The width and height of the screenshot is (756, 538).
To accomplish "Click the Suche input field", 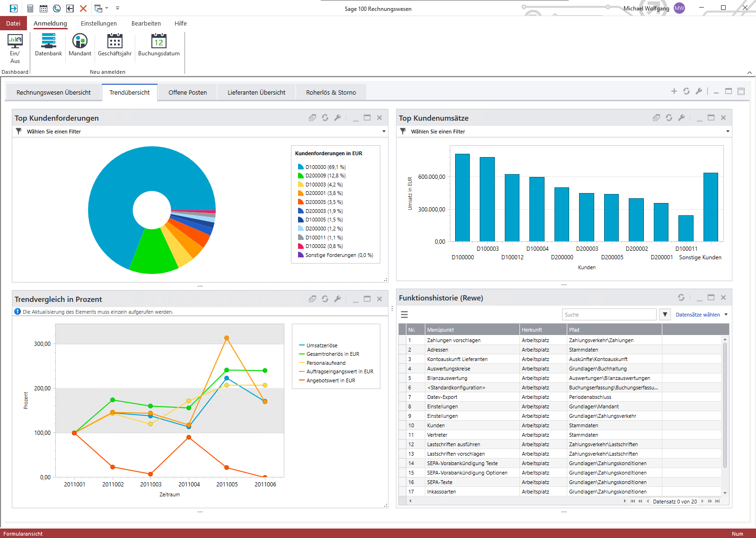I will point(608,315).
